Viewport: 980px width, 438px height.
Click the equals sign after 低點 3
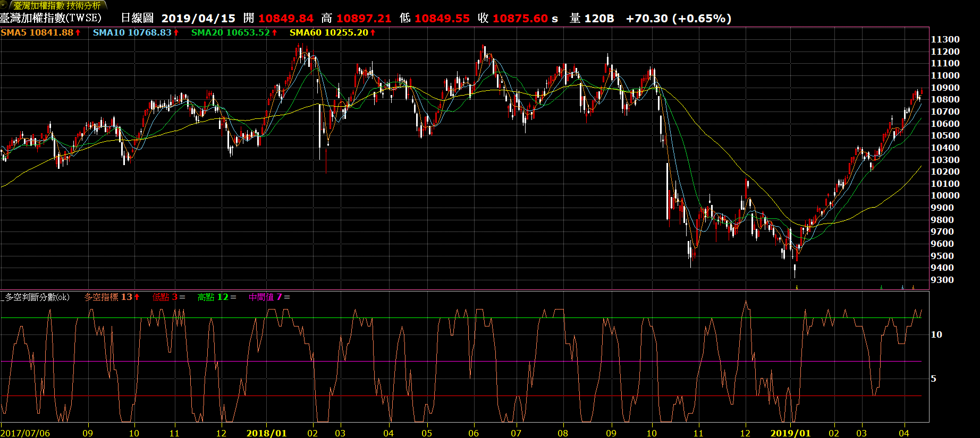coord(182,297)
